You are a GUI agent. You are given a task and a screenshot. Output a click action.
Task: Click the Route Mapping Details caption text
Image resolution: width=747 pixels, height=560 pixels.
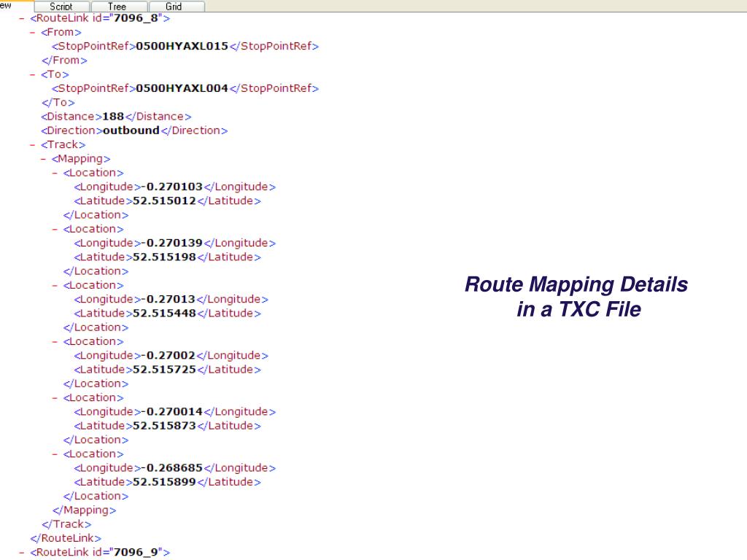coord(576,297)
